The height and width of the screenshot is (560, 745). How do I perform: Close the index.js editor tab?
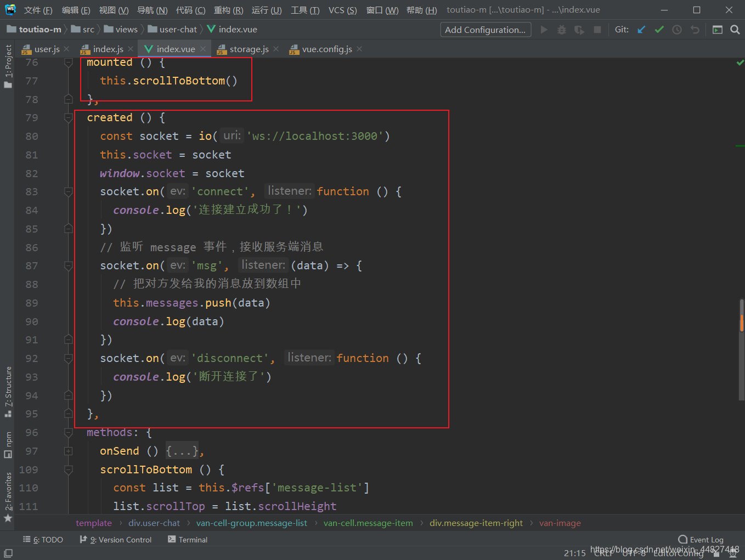click(130, 49)
